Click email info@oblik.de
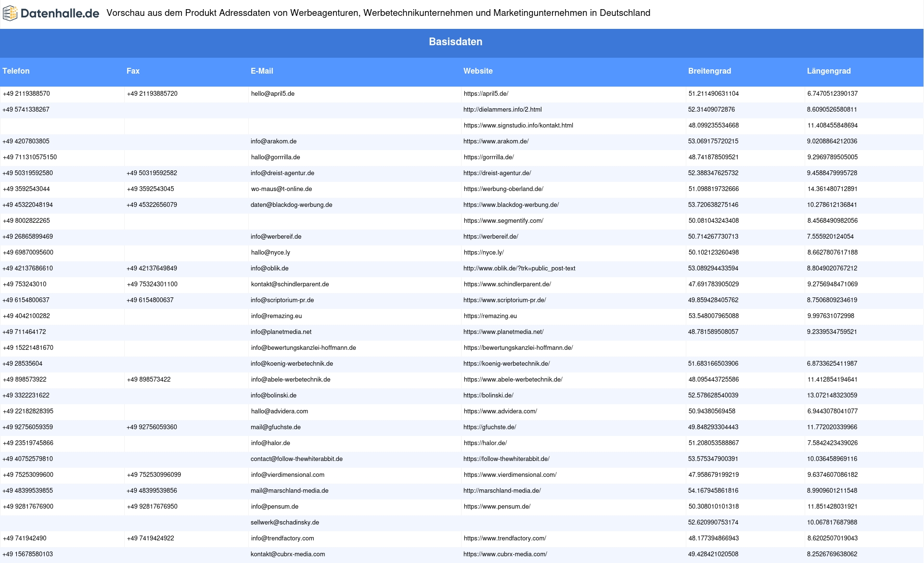 [x=269, y=269]
